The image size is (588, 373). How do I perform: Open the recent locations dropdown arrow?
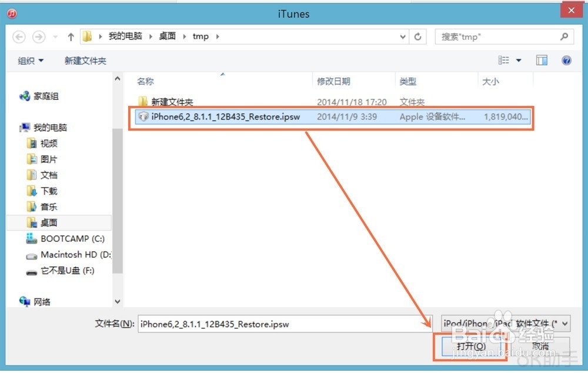pyautogui.click(x=55, y=37)
